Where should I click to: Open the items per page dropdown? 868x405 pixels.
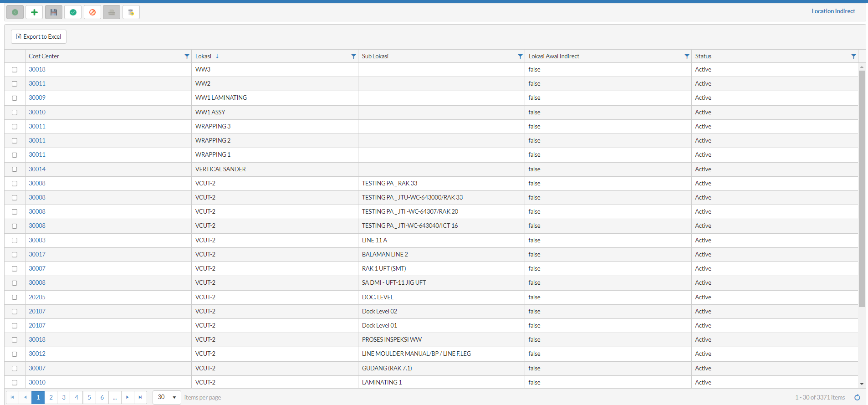point(167,397)
